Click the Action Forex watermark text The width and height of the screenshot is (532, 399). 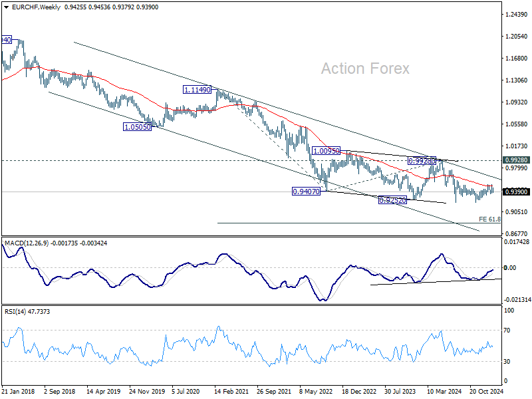tap(365, 68)
